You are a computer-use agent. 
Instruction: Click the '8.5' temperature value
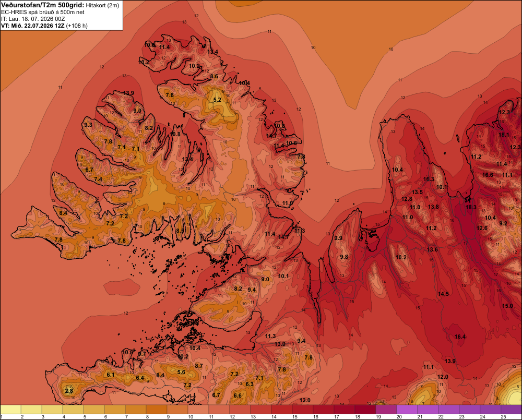[x=180, y=231]
